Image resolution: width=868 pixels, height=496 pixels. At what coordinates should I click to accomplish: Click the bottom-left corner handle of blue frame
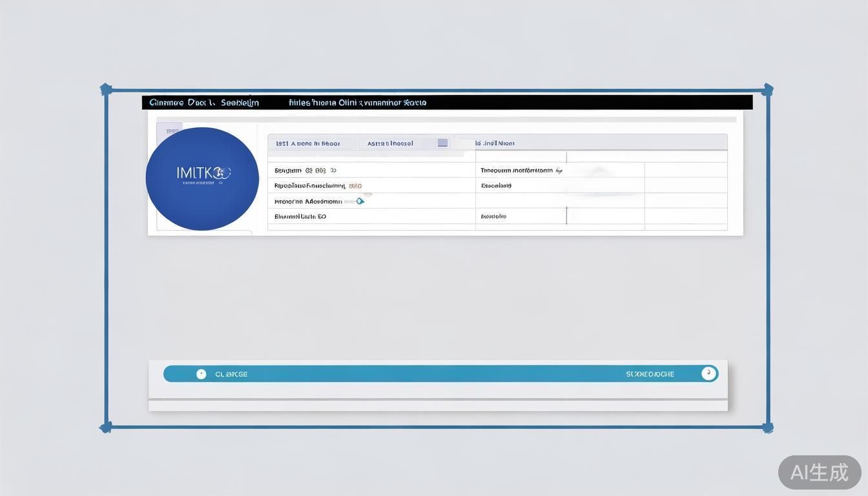(106, 427)
